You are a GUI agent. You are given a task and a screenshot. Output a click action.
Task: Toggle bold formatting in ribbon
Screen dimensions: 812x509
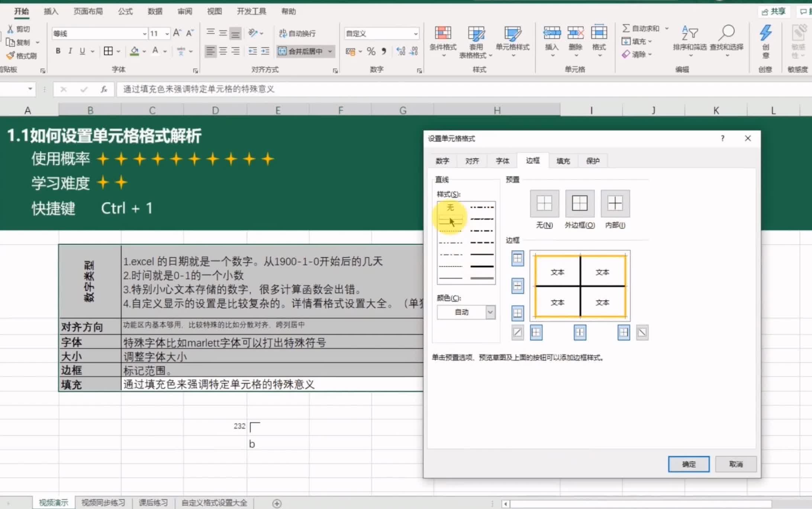tap(58, 51)
